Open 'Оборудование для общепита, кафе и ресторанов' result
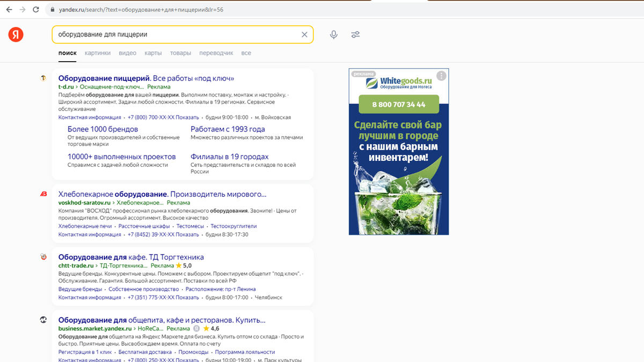Viewport: 644px width, 362px height. pyautogui.click(x=162, y=320)
